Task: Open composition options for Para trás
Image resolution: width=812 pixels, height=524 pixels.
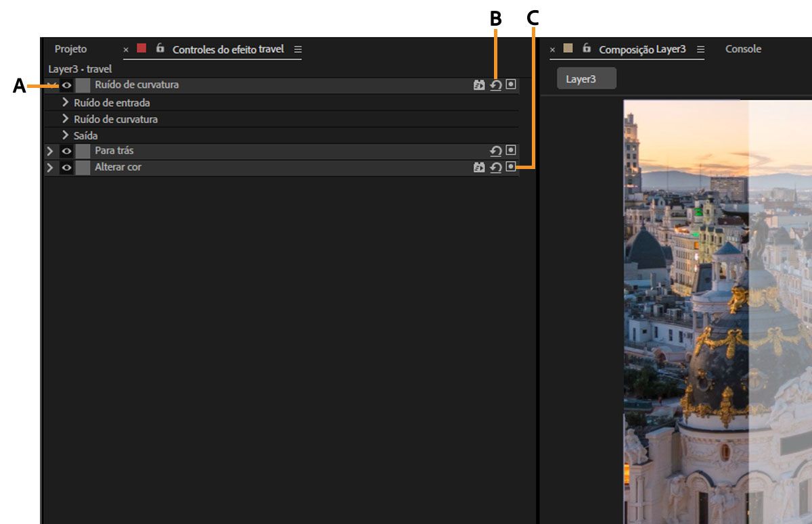Action: [x=511, y=150]
